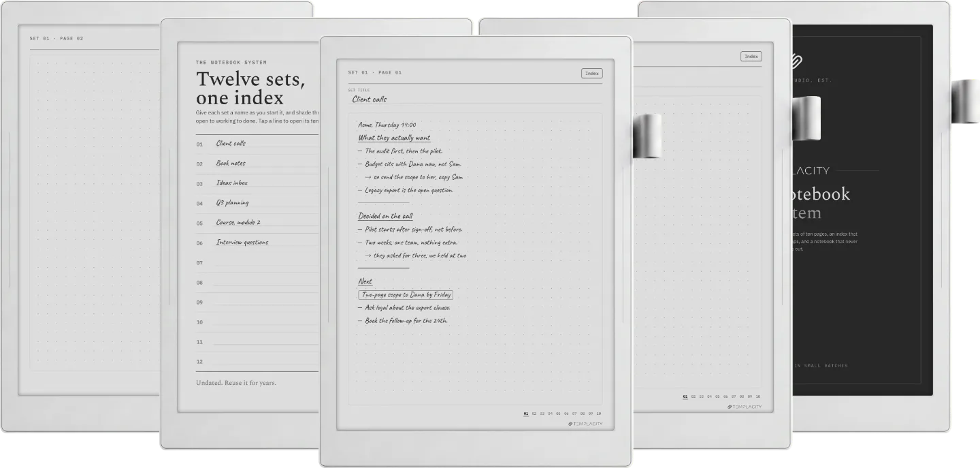This screenshot has width=980, height=468.
Task: Go to page 01 on Client calls tablet
Action: [526, 414]
